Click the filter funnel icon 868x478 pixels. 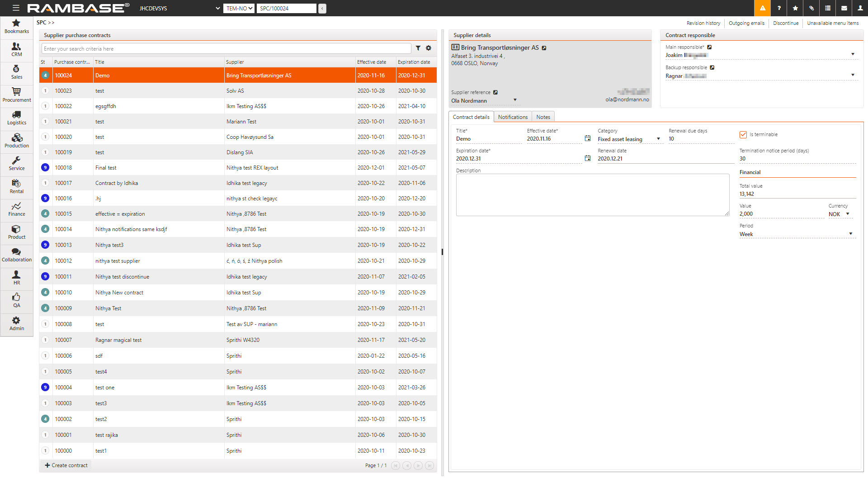click(x=418, y=48)
